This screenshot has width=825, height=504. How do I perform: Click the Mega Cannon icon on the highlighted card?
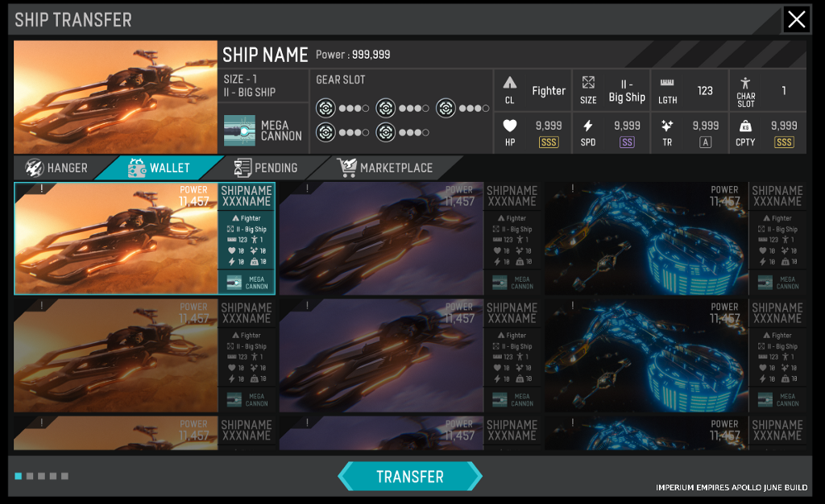(x=234, y=283)
